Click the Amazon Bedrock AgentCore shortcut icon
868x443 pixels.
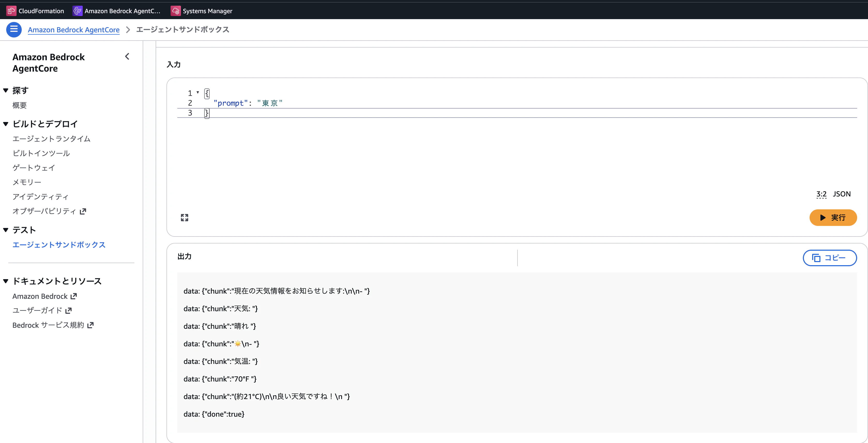pyautogui.click(x=77, y=11)
